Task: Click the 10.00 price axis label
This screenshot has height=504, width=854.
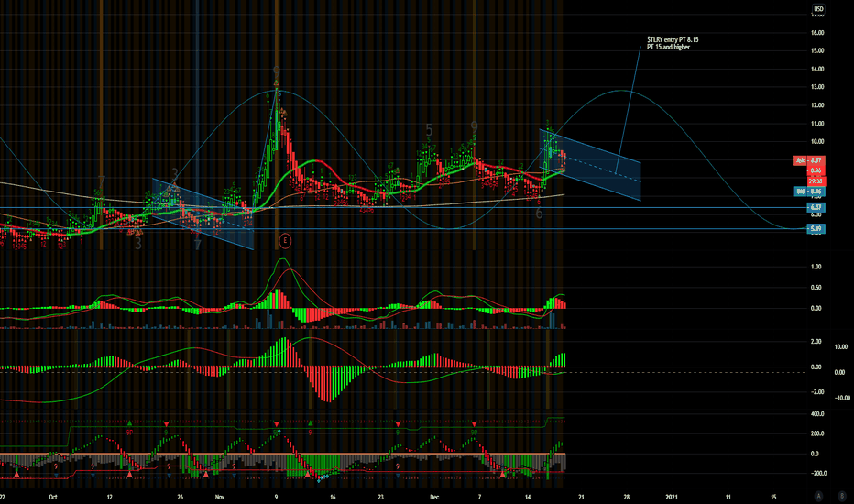Action: (x=817, y=142)
